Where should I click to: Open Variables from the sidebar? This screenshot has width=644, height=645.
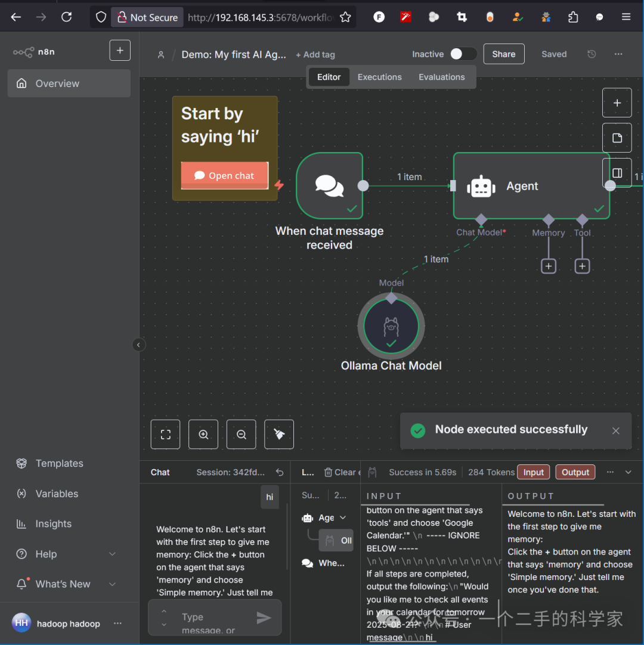[57, 494]
